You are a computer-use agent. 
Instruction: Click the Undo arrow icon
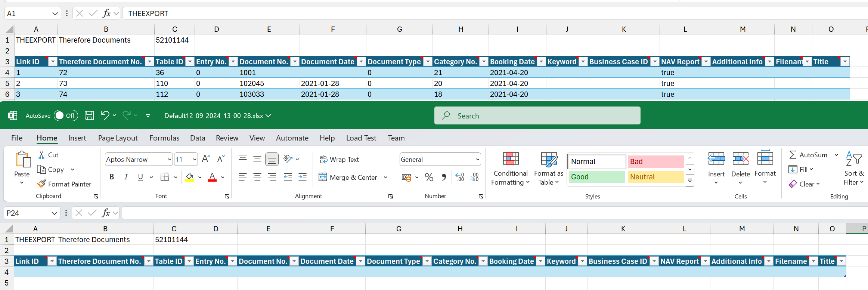pos(105,115)
